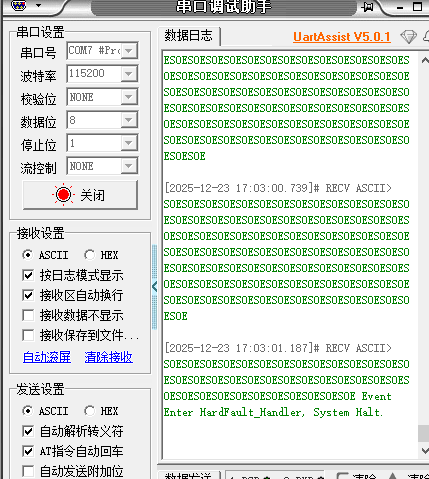Viewport: 429px width, 479px height.
Task: Open the title bar dropdown arrow menu
Action: [x=39, y=6]
